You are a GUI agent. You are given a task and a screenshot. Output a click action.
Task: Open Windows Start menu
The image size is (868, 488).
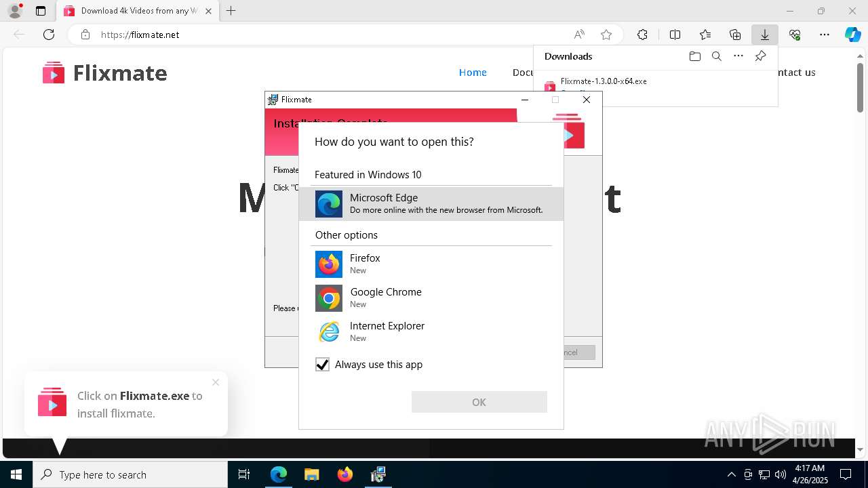pos(16,474)
